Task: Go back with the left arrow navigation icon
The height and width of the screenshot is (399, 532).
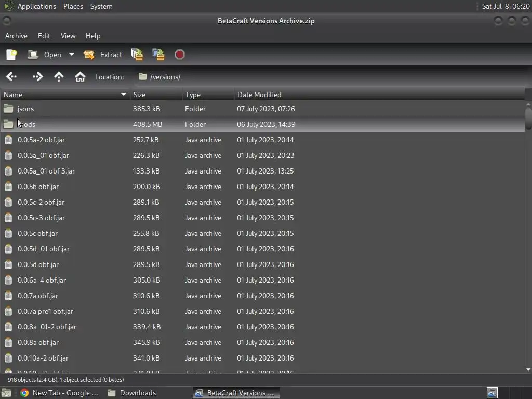Action: click(11, 77)
